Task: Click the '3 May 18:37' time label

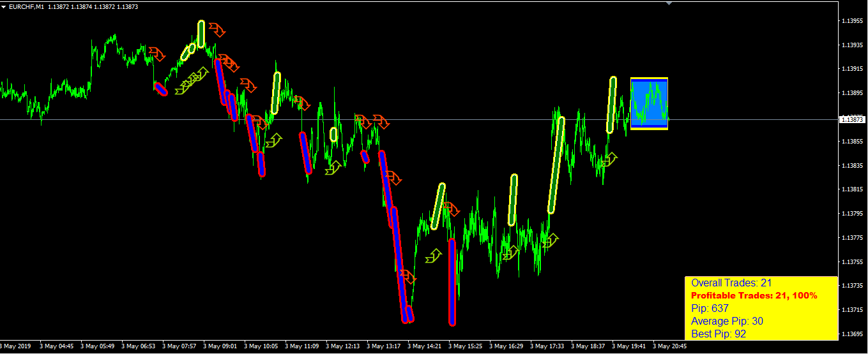Action: (588, 346)
